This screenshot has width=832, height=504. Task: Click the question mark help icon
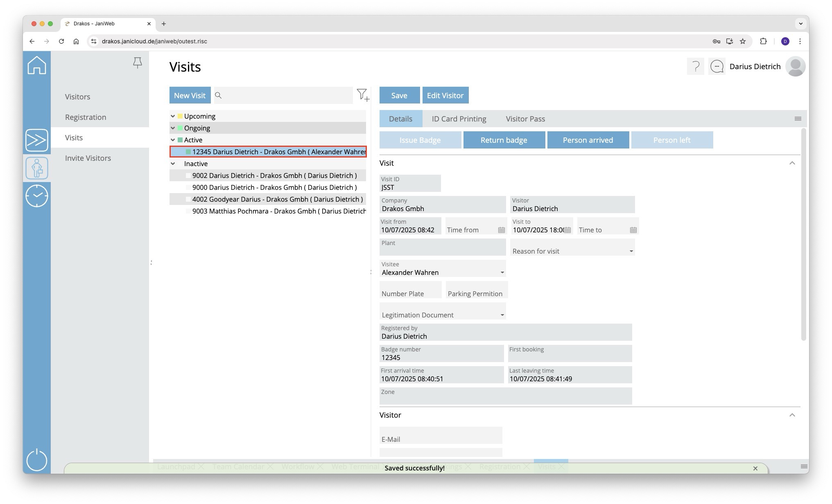click(x=695, y=66)
